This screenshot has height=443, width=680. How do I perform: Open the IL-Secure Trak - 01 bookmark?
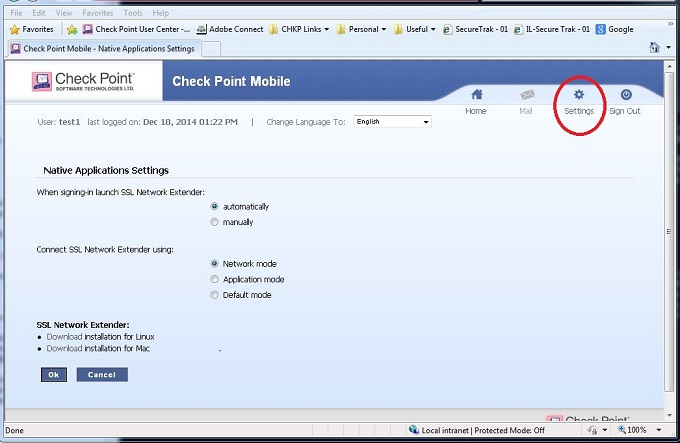(x=552, y=29)
